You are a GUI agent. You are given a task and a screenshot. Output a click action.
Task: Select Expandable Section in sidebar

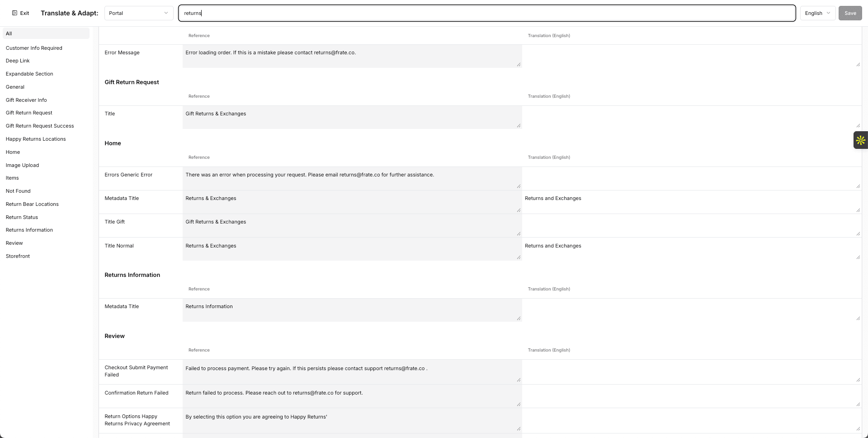click(29, 74)
